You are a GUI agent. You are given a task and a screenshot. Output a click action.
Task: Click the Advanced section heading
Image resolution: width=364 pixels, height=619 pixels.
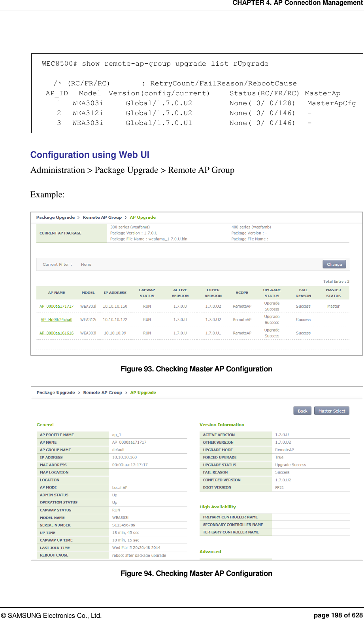[x=210, y=551]
